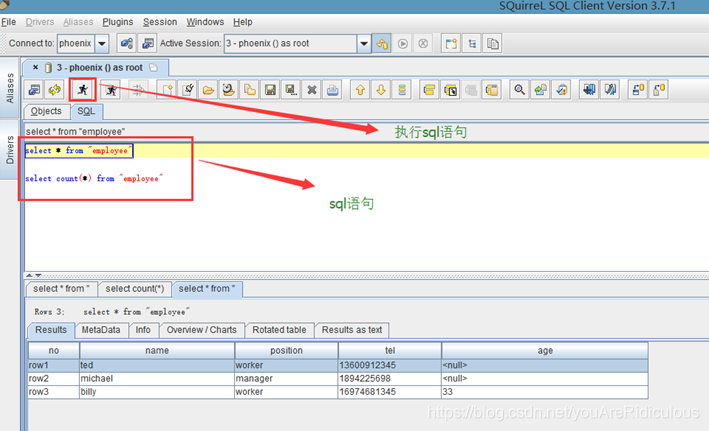
Task: Switch to the Objects tab
Action: coord(46,111)
